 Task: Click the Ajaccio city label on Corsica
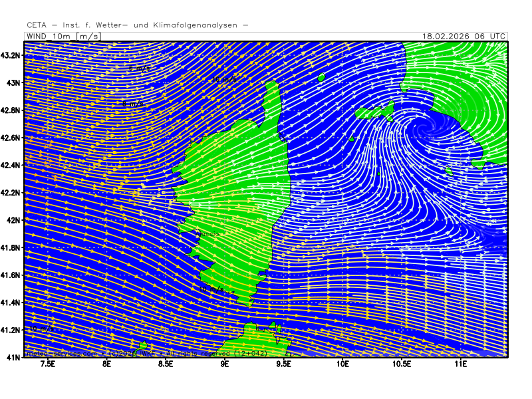pyautogui.click(x=207, y=234)
